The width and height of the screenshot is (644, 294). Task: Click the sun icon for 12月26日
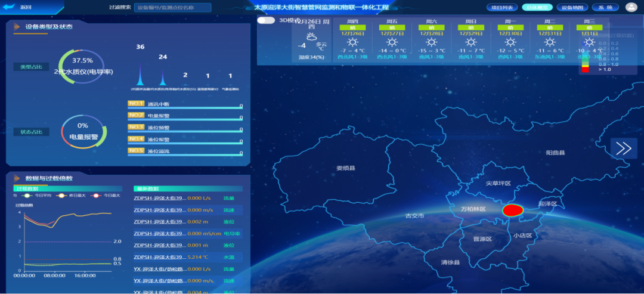pos(352,42)
